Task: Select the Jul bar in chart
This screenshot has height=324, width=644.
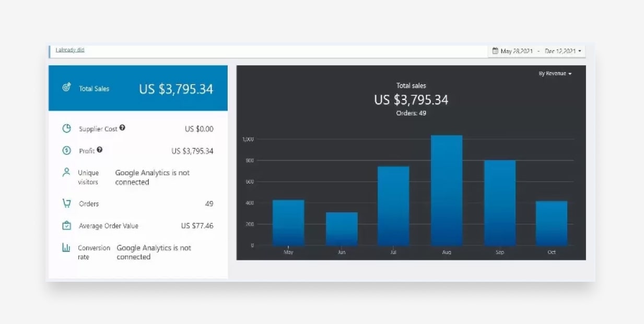Action: pos(393,206)
